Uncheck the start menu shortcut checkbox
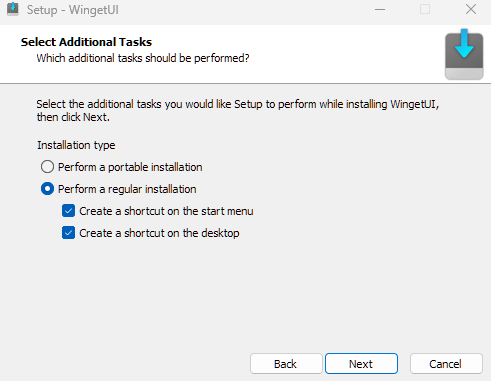The height and width of the screenshot is (381, 491). tap(68, 211)
